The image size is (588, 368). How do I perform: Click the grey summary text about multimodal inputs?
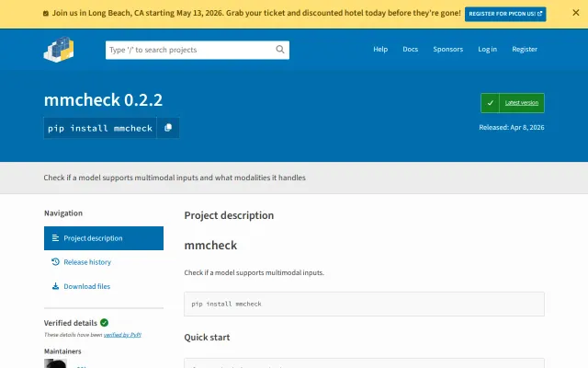point(175,178)
